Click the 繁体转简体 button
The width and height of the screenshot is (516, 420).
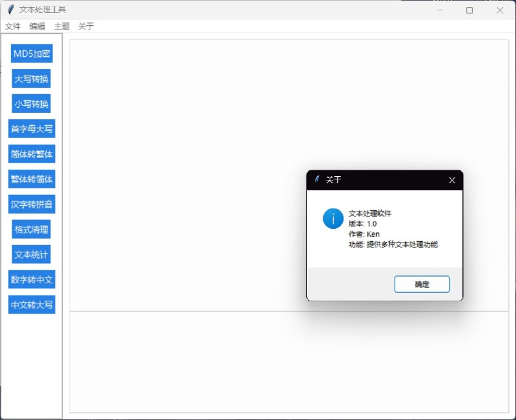click(x=32, y=179)
